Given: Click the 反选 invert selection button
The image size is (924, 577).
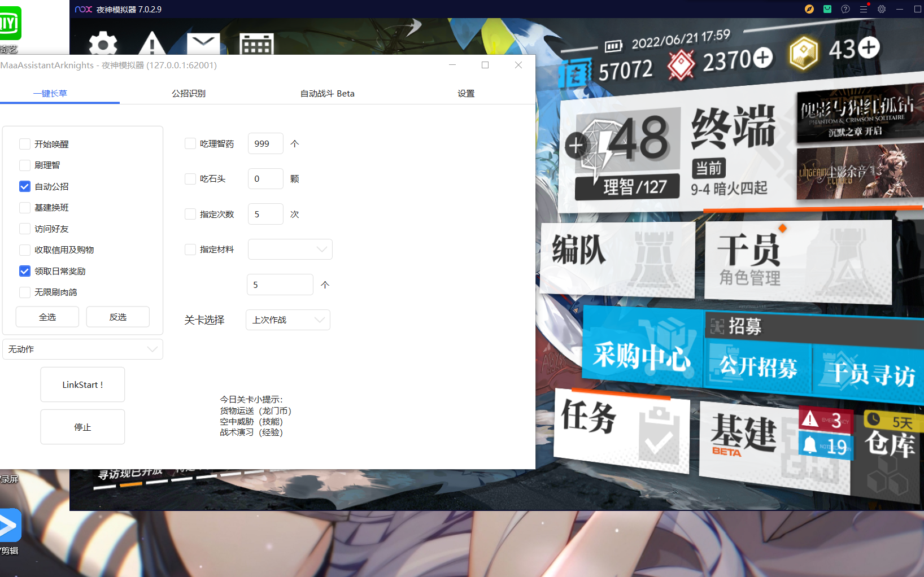Looking at the screenshot, I should click(x=117, y=317).
